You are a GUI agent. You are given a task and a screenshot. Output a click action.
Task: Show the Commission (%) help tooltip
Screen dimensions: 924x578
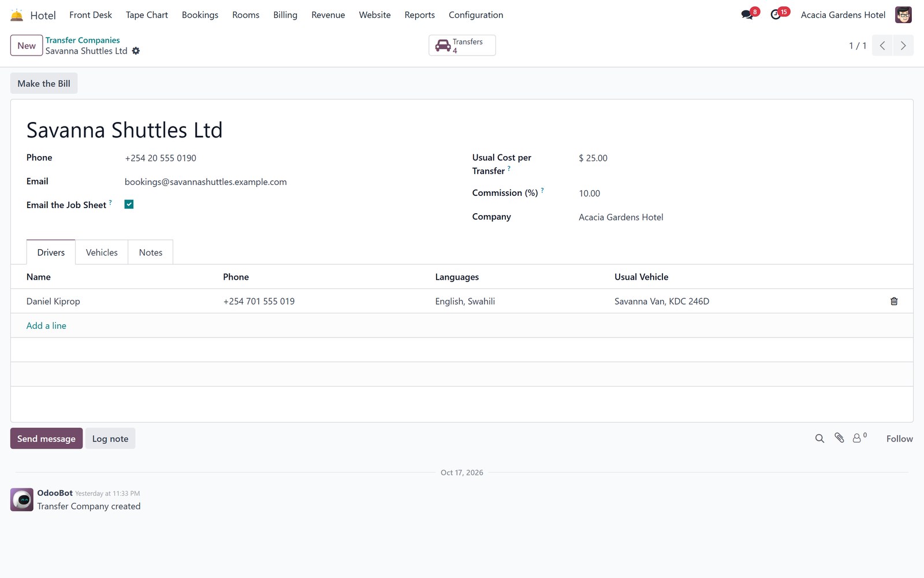coord(542,190)
